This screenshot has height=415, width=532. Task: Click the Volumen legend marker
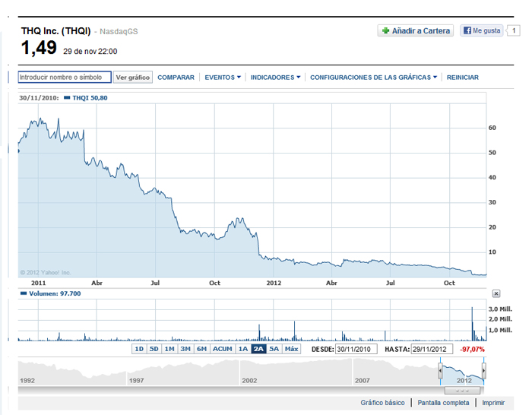pyautogui.click(x=24, y=293)
